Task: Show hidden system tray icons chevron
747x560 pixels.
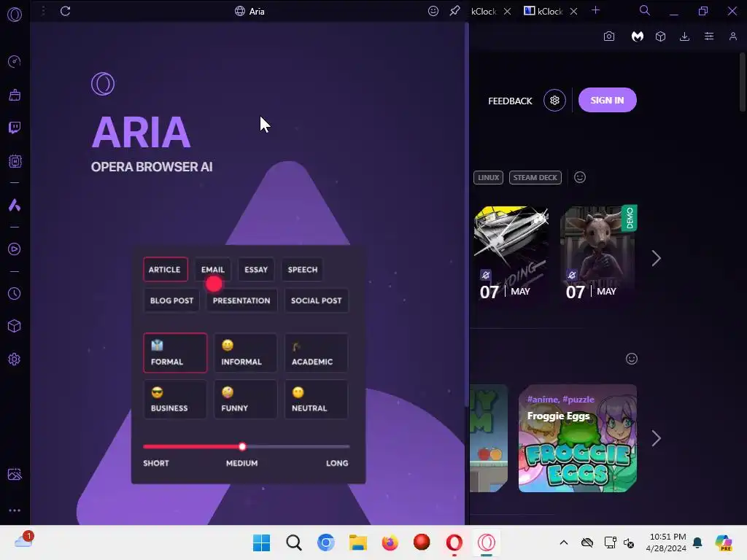Action: point(564,542)
